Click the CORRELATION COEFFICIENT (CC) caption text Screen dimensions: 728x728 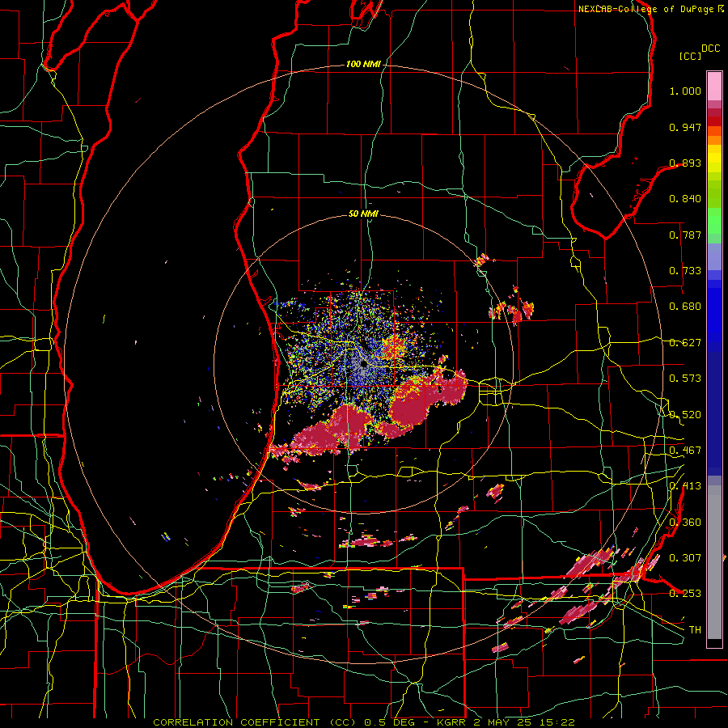coord(253,722)
